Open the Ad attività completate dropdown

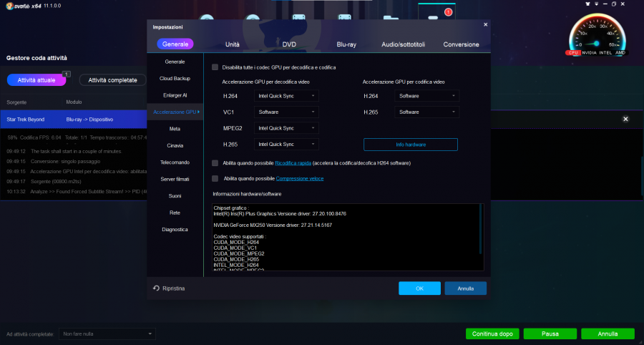pos(107,334)
